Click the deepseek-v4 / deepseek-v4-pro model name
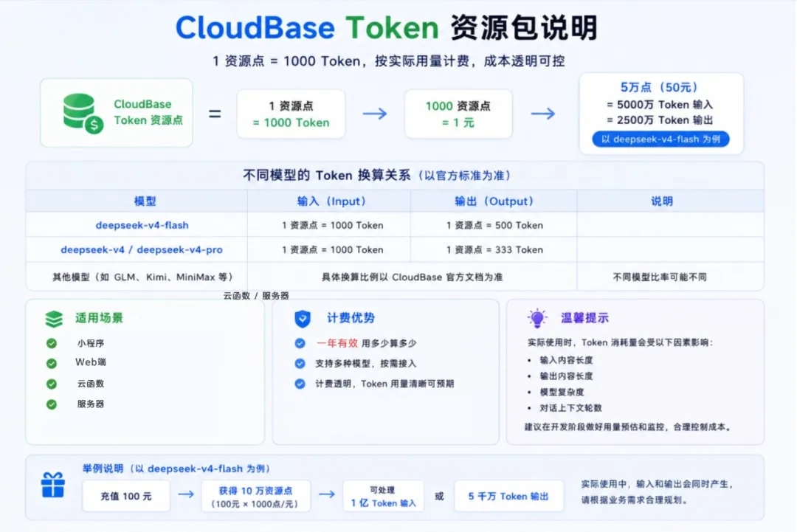Image resolution: width=797 pixels, height=532 pixels. [x=141, y=250]
